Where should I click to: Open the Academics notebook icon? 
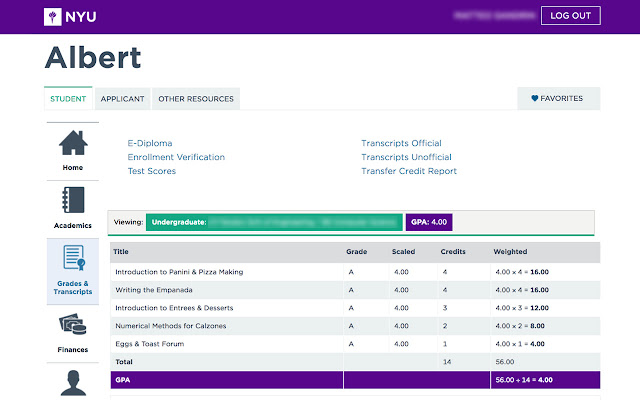coord(73,200)
